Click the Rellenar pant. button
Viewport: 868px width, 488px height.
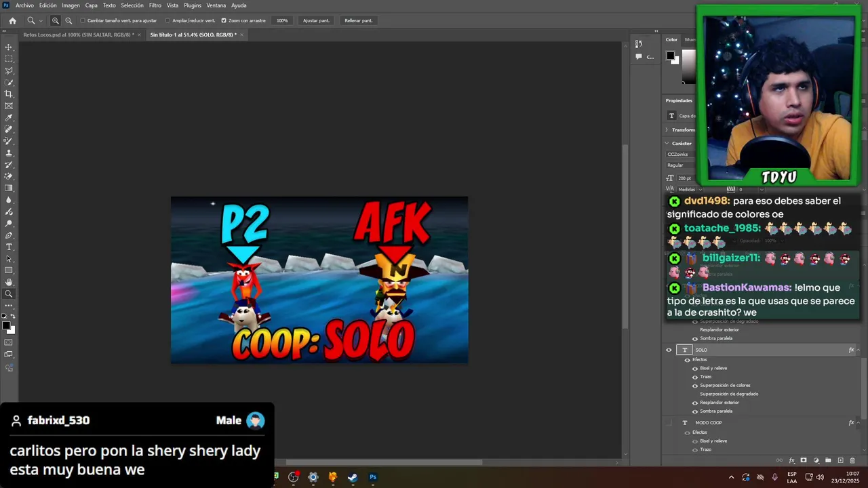click(358, 20)
